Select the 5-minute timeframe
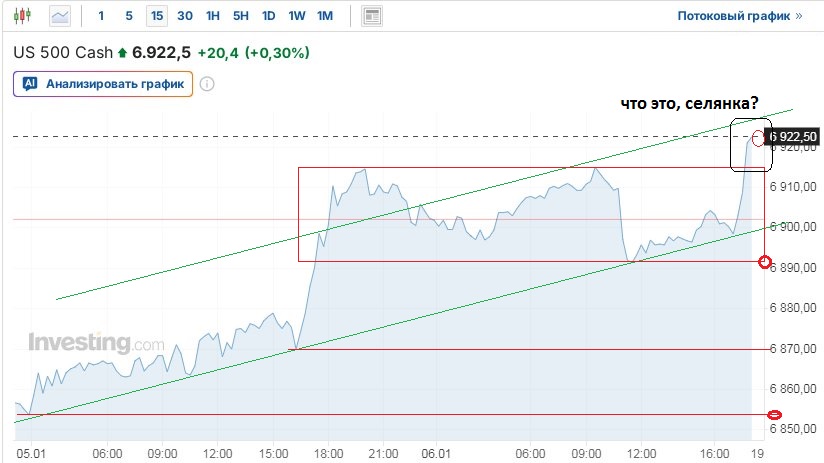 [x=129, y=16]
